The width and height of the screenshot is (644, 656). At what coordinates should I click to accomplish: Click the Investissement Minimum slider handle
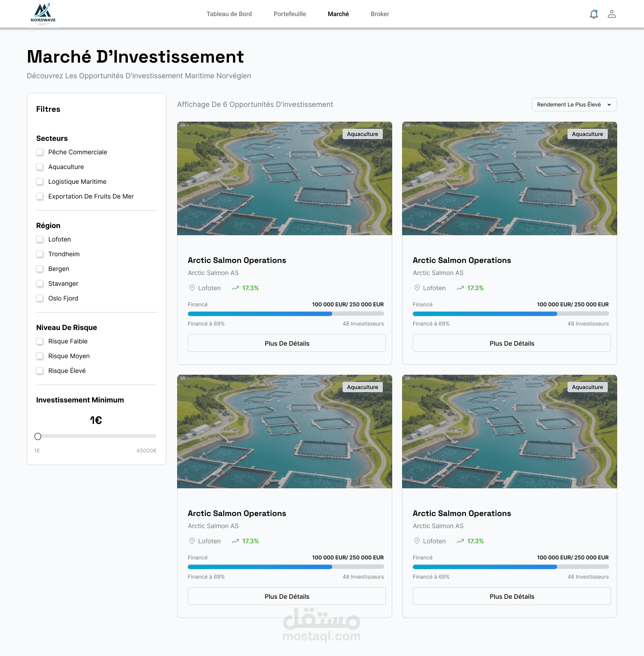(38, 436)
